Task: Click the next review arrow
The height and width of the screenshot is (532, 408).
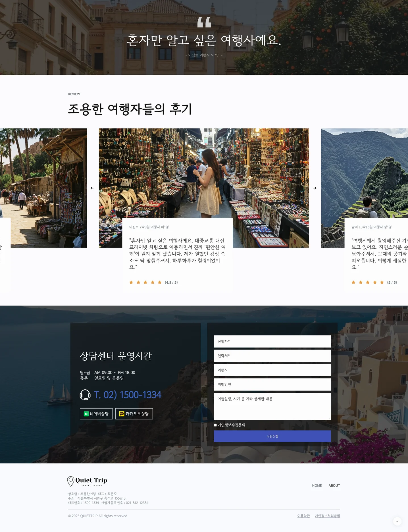Action: 315,188
